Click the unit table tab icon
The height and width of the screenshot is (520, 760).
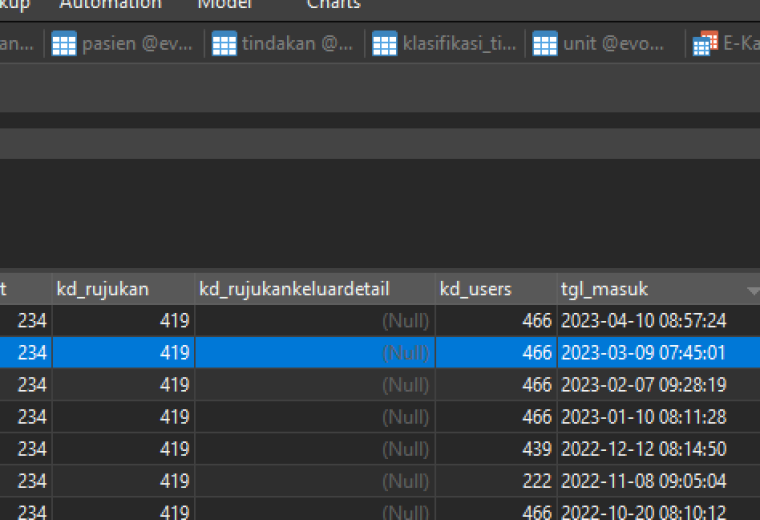(545, 44)
